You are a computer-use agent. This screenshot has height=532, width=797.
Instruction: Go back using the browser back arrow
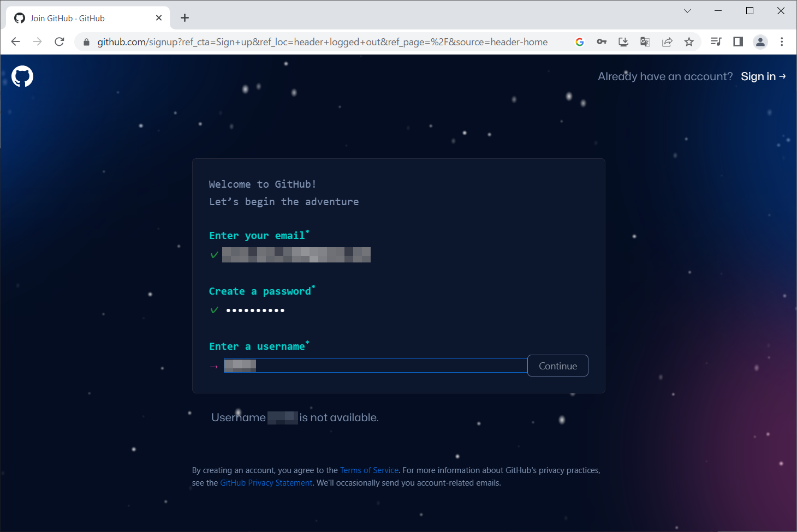15,42
